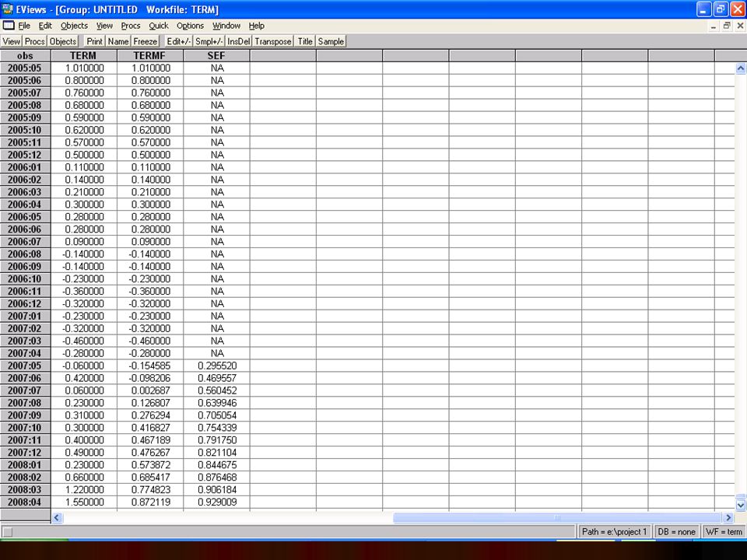747x560 pixels.
Task: Click TERM value 1.550000
Action: [x=84, y=502]
